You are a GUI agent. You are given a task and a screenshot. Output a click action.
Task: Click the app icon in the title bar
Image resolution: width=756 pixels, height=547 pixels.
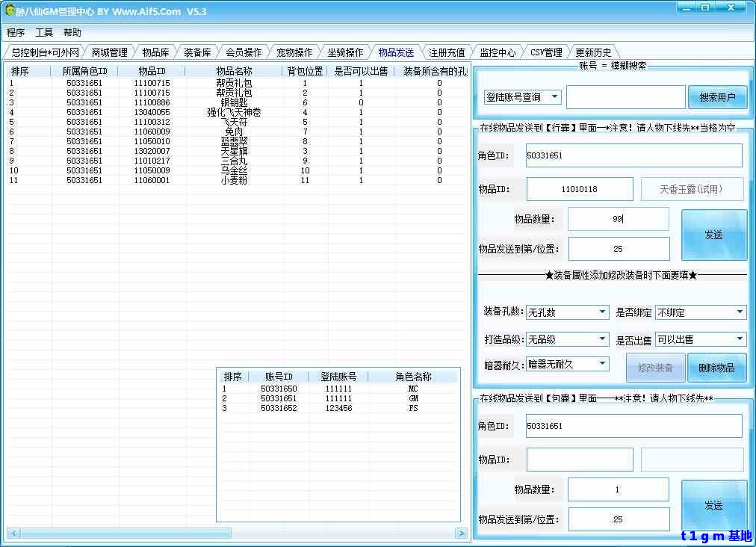coord(10,10)
